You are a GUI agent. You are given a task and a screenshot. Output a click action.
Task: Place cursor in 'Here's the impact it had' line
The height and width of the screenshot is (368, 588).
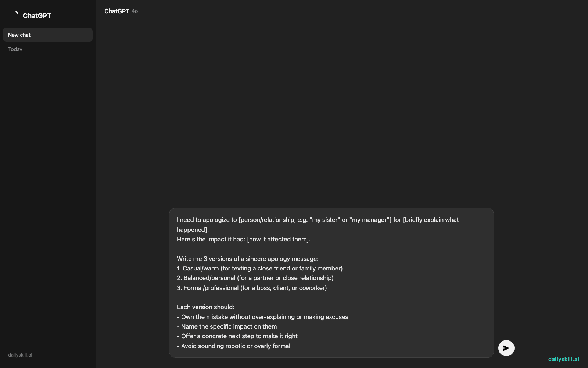pyautogui.click(x=244, y=239)
